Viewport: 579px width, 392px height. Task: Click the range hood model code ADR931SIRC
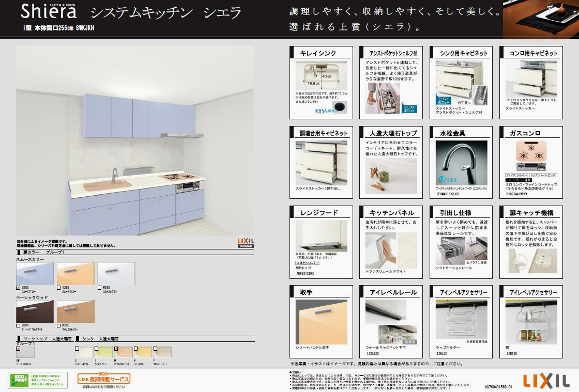(304, 274)
